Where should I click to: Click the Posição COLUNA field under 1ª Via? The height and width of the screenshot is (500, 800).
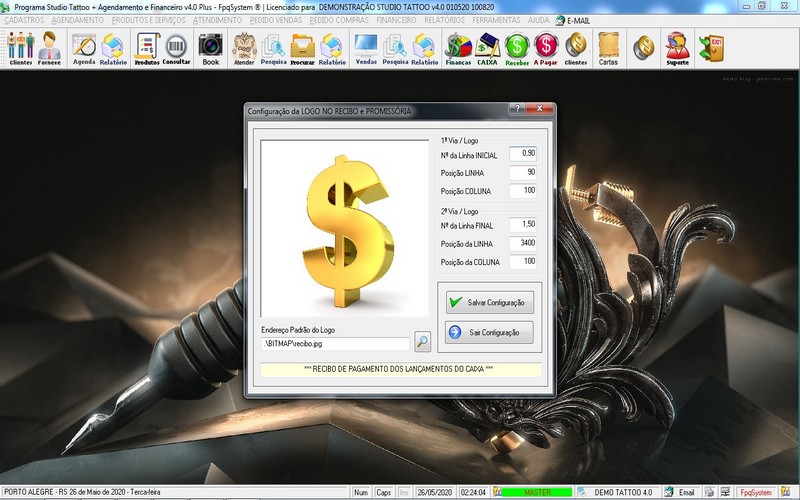(x=523, y=190)
